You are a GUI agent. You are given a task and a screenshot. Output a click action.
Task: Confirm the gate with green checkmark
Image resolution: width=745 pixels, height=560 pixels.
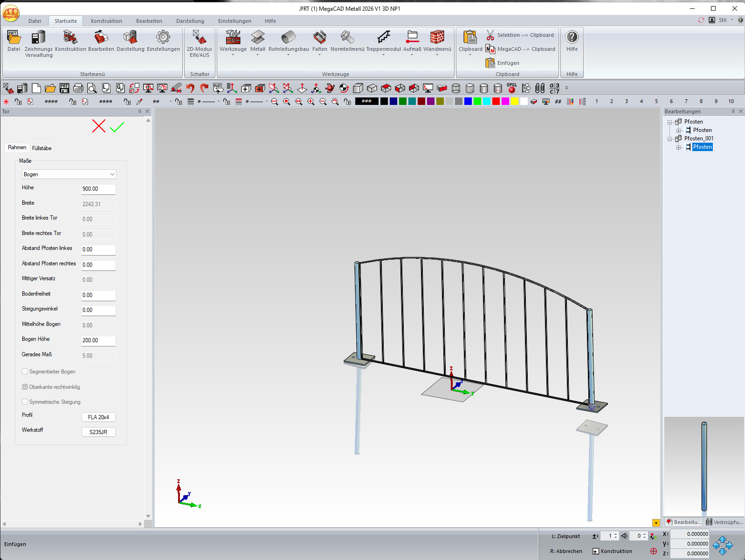point(117,126)
